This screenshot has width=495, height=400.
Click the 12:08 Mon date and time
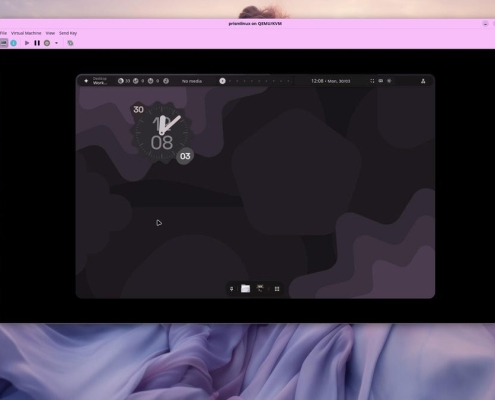pos(330,81)
